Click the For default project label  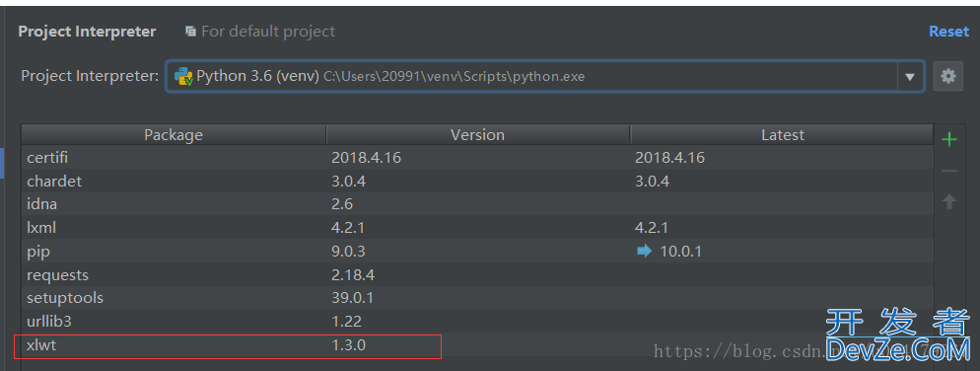tap(268, 32)
